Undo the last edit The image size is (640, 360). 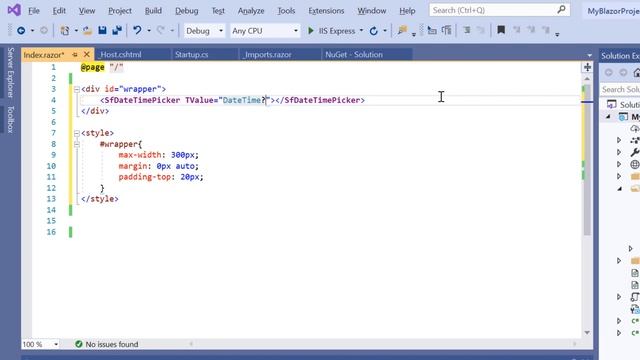tap(137, 31)
